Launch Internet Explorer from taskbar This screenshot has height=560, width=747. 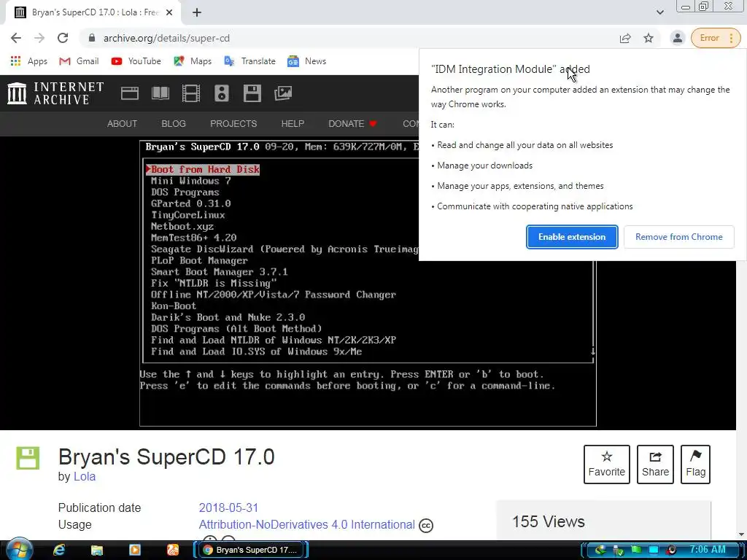click(x=58, y=550)
